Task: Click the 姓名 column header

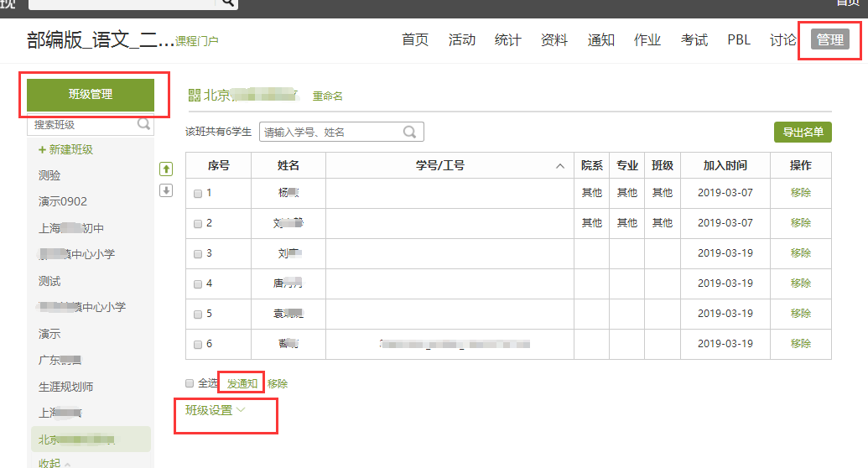Action: tap(288, 165)
